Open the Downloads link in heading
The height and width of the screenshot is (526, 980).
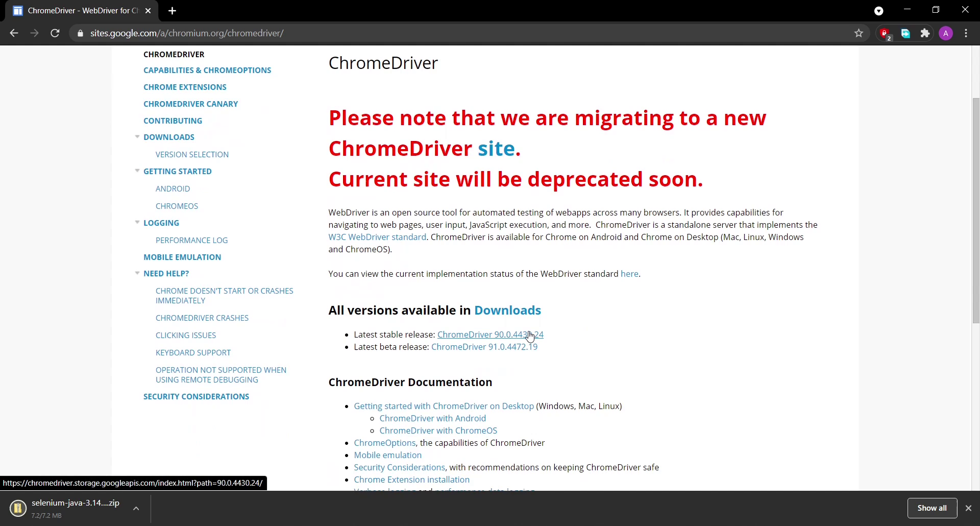507,310
